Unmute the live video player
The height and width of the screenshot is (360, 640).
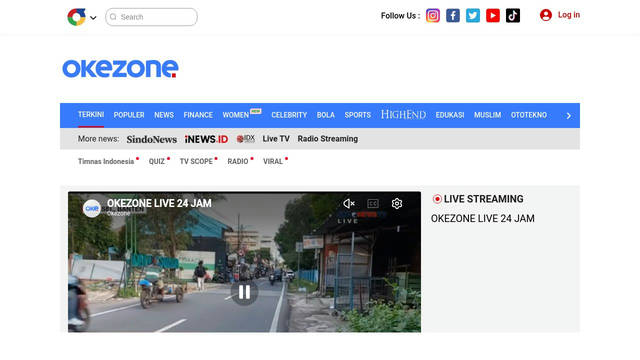pos(349,203)
